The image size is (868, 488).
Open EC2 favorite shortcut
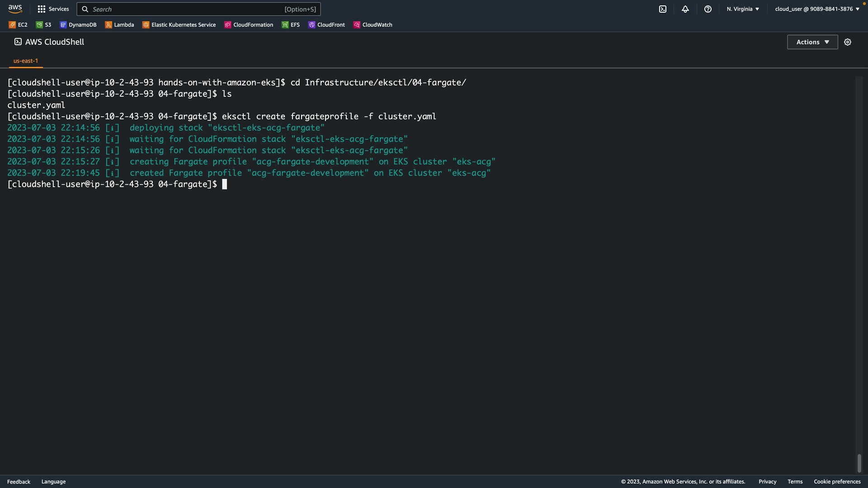[18, 25]
